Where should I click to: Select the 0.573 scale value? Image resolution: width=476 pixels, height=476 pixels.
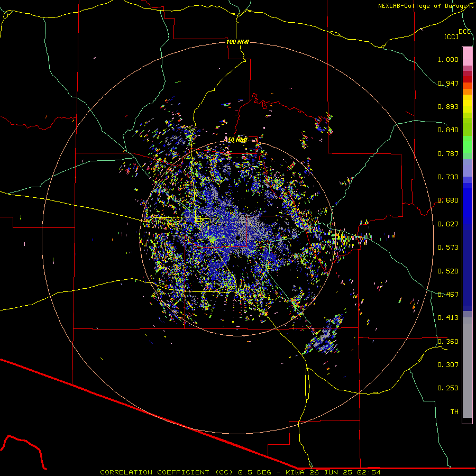(x=448, y=248)
